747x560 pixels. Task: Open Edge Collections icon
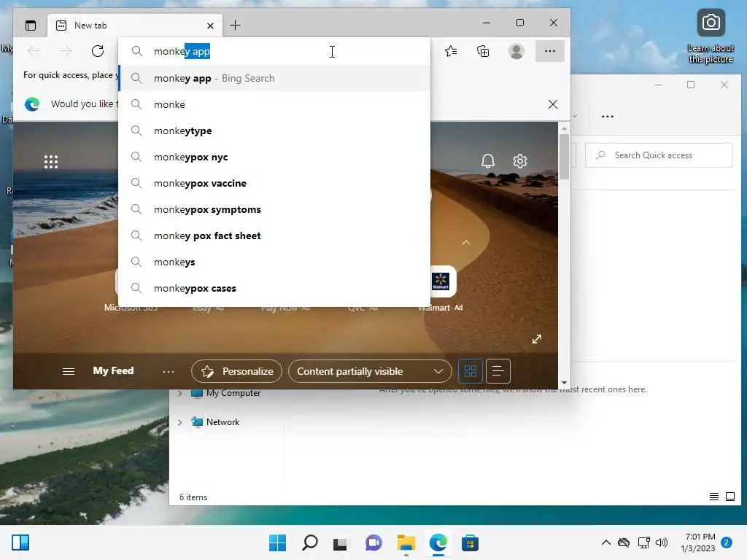[483, 51]
